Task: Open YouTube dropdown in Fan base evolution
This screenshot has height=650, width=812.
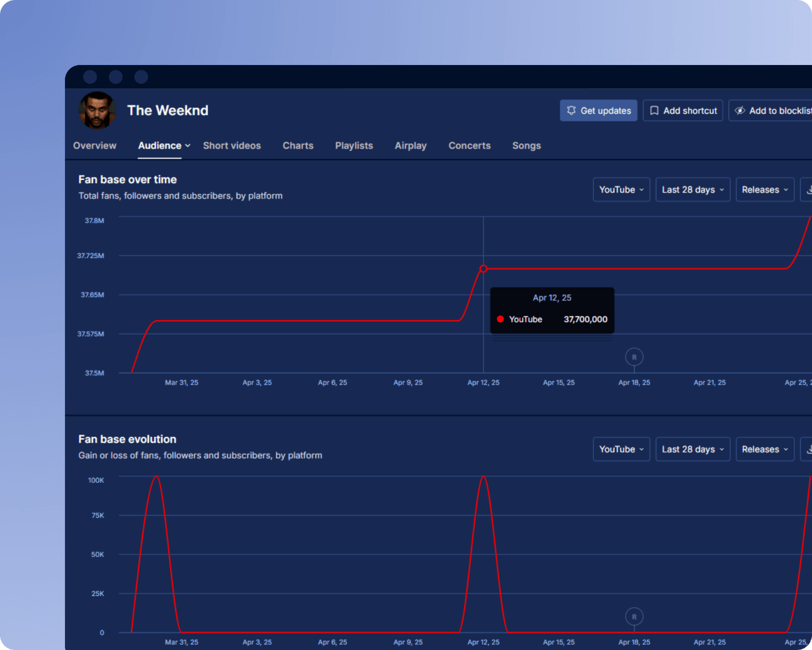Action: [621, 450]
